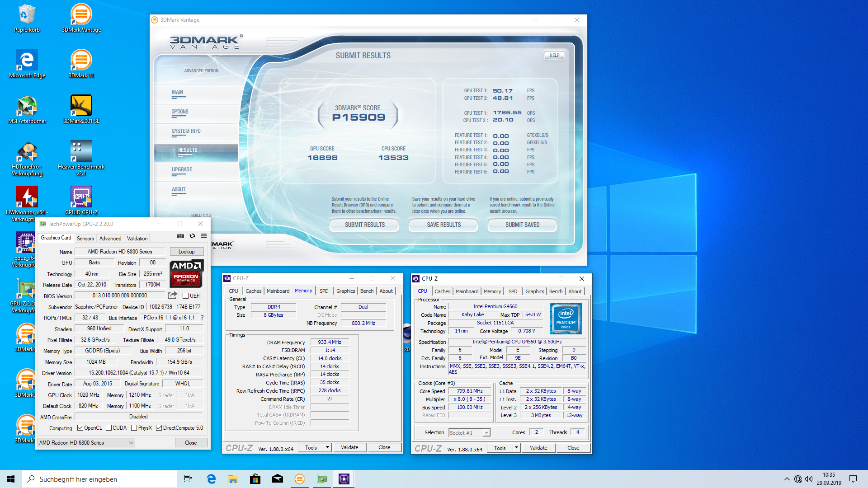Image resolution: width=868 pixels, height=488 pixels.
Task: Open Mainboard tab in CPU-Z CPU window
Action: pyautogui.click(x=467, y=291)
